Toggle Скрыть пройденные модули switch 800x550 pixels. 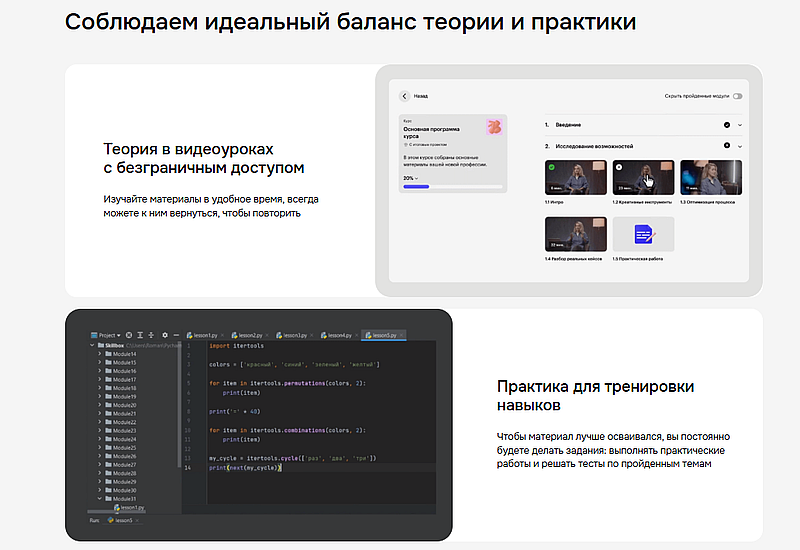click(x=738, y=96)
